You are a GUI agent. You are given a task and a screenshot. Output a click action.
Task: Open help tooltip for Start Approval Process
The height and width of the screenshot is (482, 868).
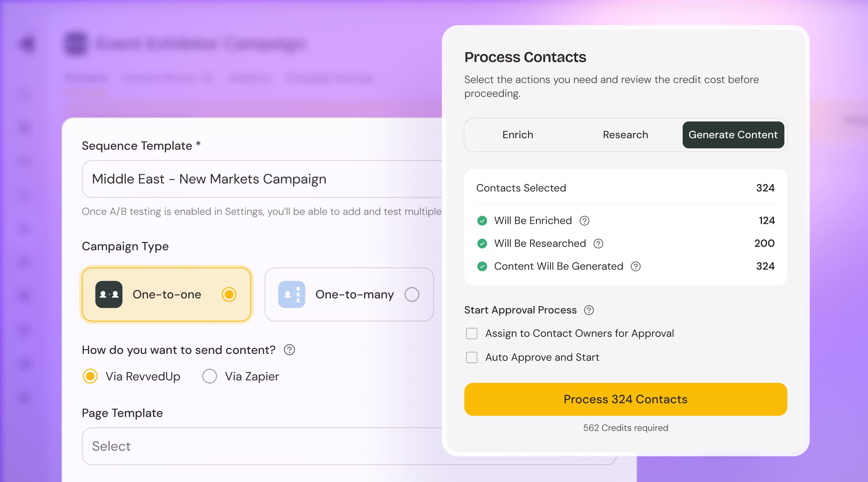coord(589,310)
